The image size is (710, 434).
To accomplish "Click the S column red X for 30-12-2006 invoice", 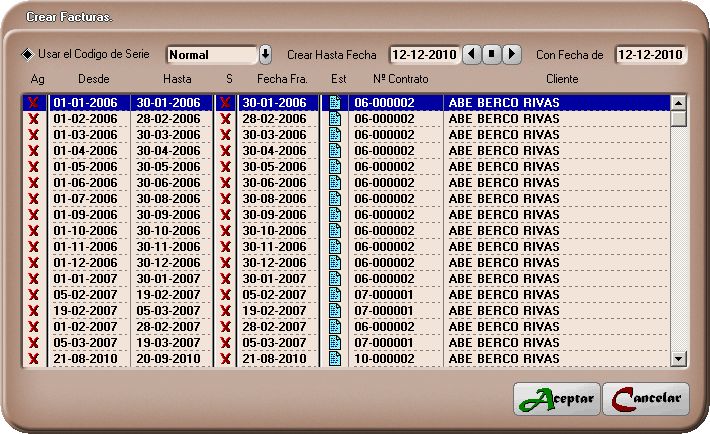I will point(226,262).
